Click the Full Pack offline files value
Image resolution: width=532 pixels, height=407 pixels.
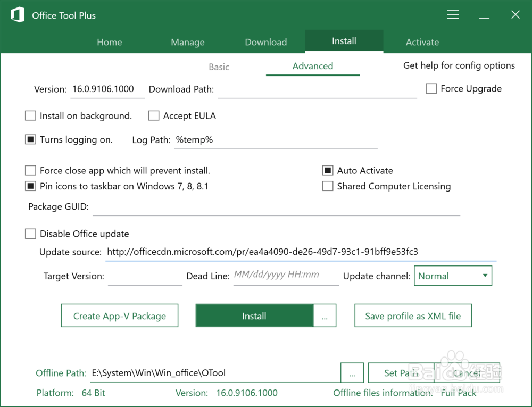[459, 393]
